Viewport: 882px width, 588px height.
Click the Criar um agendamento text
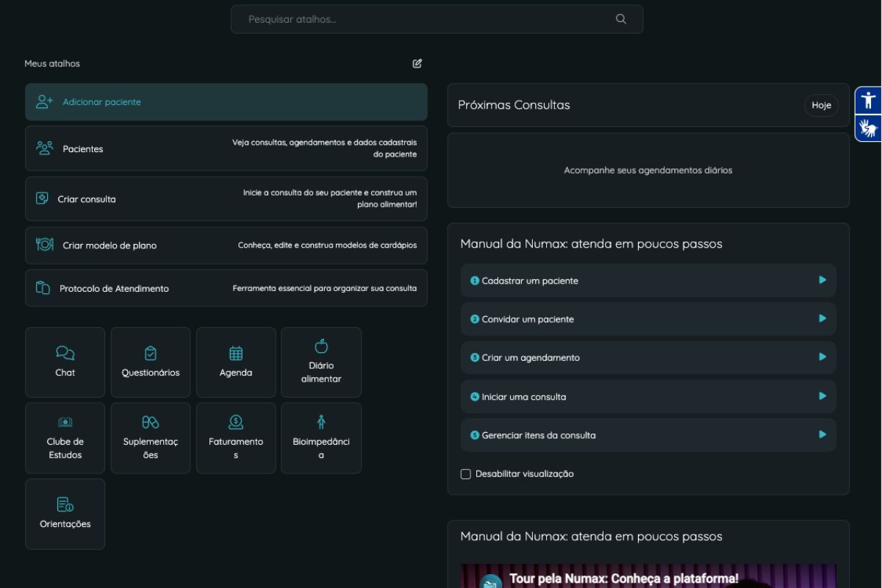tap(531, 358)
